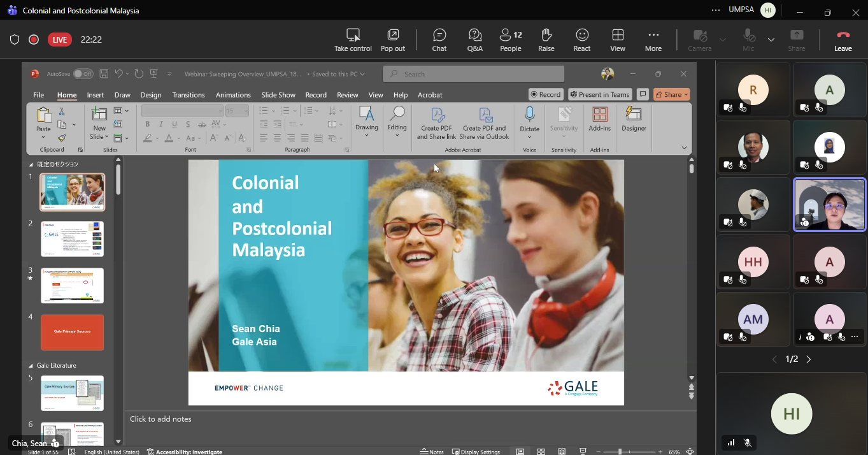Viewport: 868px width, 455px height.
Task: Click the Format Painter brush icon
Action: pos(62,138)
